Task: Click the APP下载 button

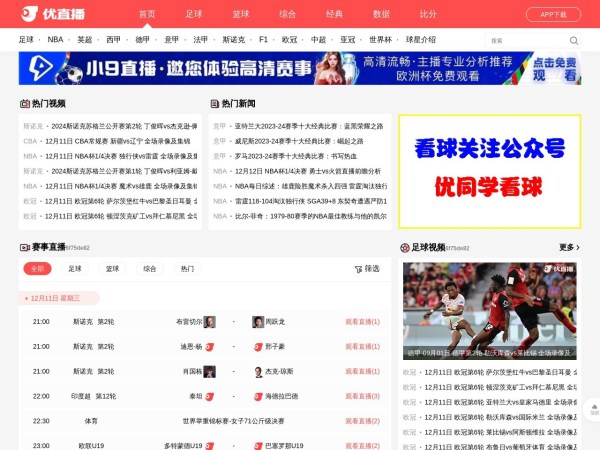Action: click(x=553, y=14)
